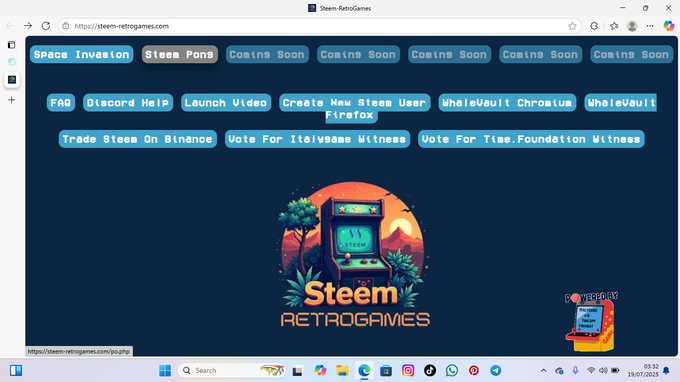Open the volume tray icon
Screen dimensions: 680x382
click(x=603, y=371)
